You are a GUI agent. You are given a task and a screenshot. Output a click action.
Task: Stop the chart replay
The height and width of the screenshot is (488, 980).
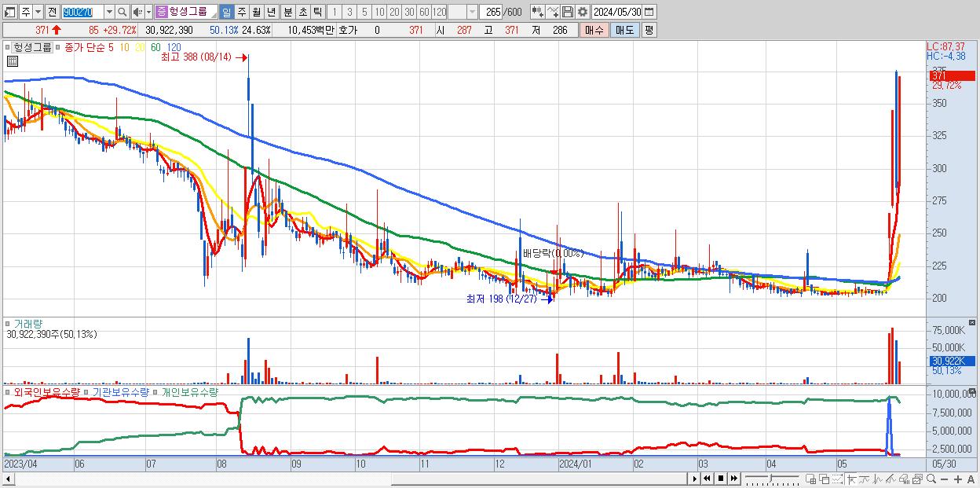721,479
